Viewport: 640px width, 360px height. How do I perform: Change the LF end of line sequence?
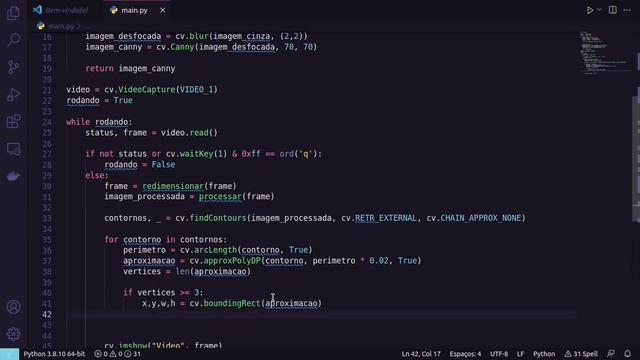tap(520, 354)
